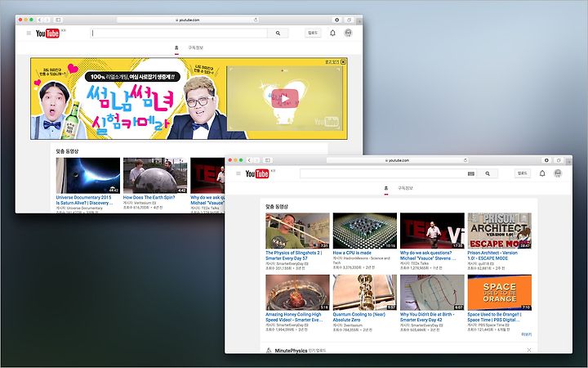This screenshot has width=588, height=368.
Task: Open Why You Didn't Die at Birth thumbnail
Action: 432,293
